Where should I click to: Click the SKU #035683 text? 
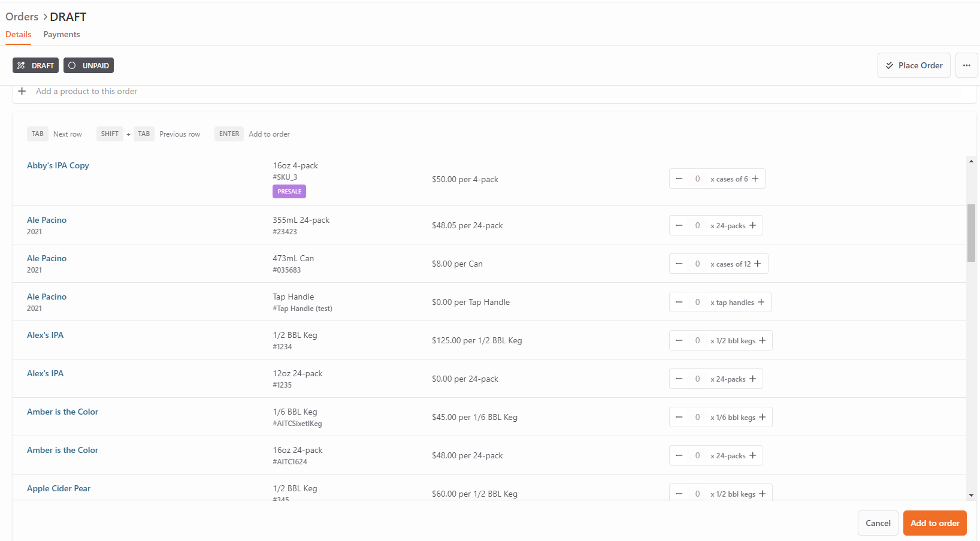(287, 270)
